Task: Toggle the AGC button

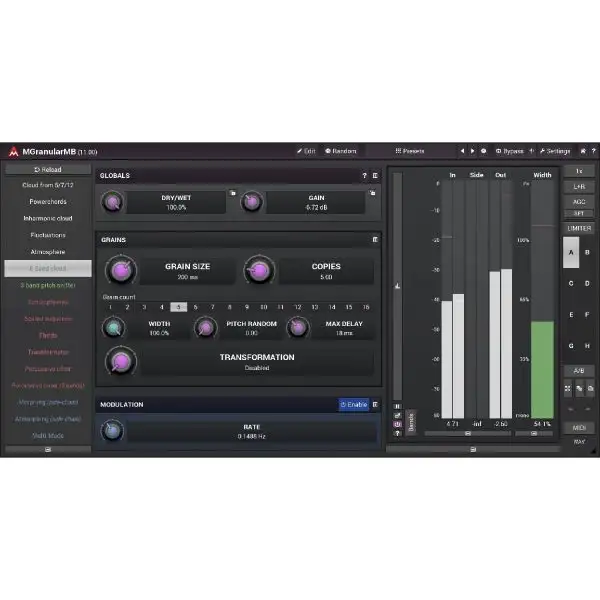Action: pyautogui.click(x=579, y=202)
